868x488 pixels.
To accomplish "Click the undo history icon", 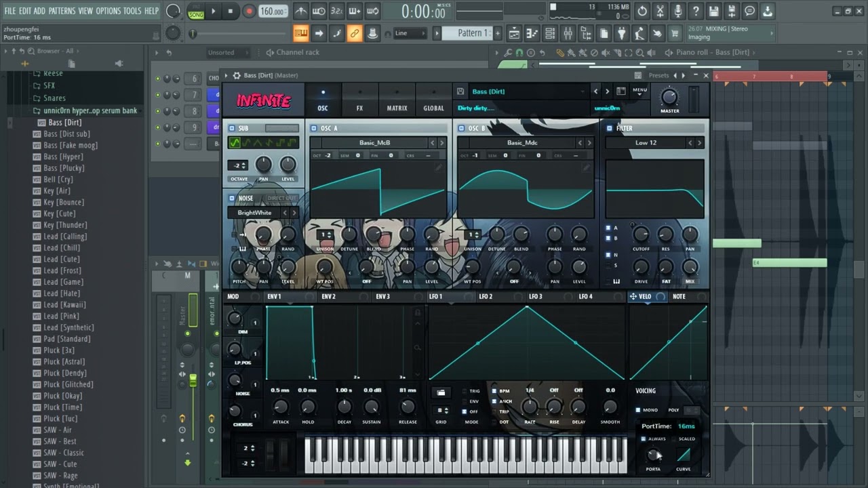I will pos(642,11).
